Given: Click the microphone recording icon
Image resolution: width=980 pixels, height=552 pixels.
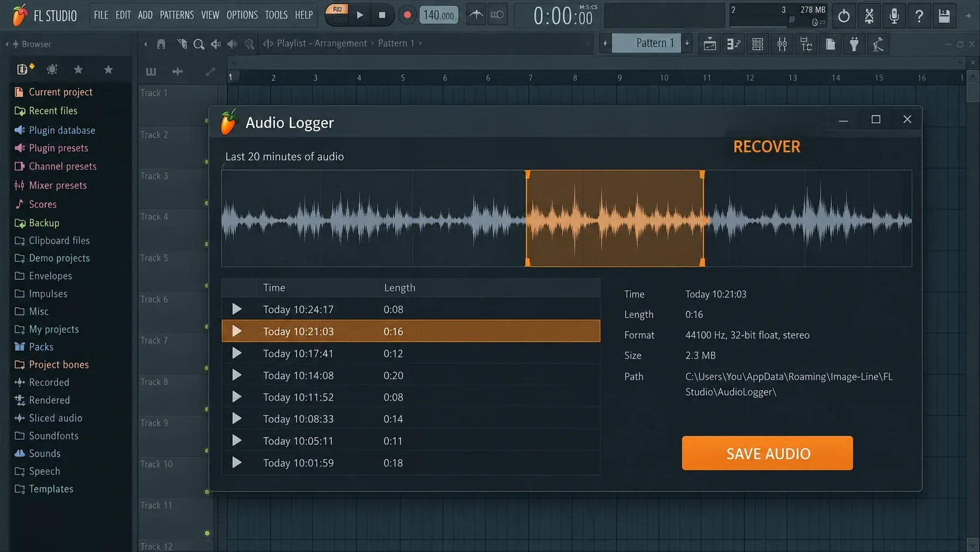Looking at the screenshot, I should tap(894, 16).
